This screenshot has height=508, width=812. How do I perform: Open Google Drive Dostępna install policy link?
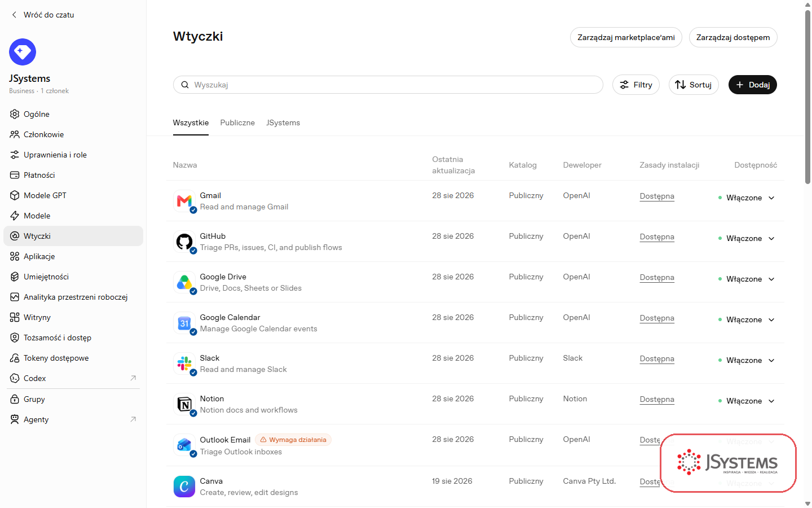coord(657,277)
